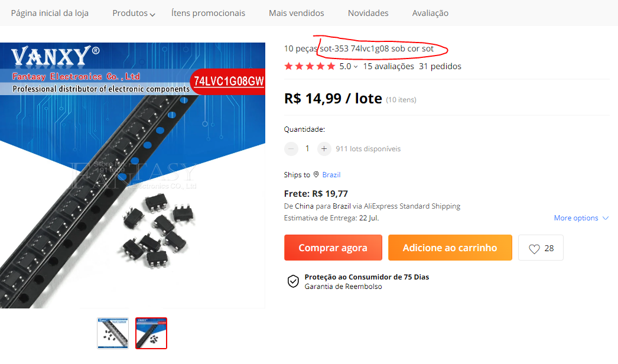Open the Ítens promocionais tab
Viewport: 618px width, 364px height.
pos(208,13)
